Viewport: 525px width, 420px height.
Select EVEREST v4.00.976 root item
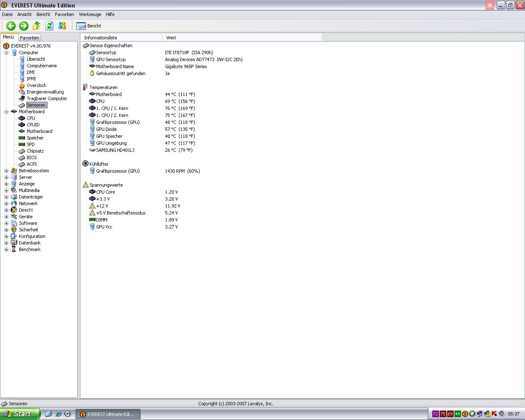coord(31,46)
